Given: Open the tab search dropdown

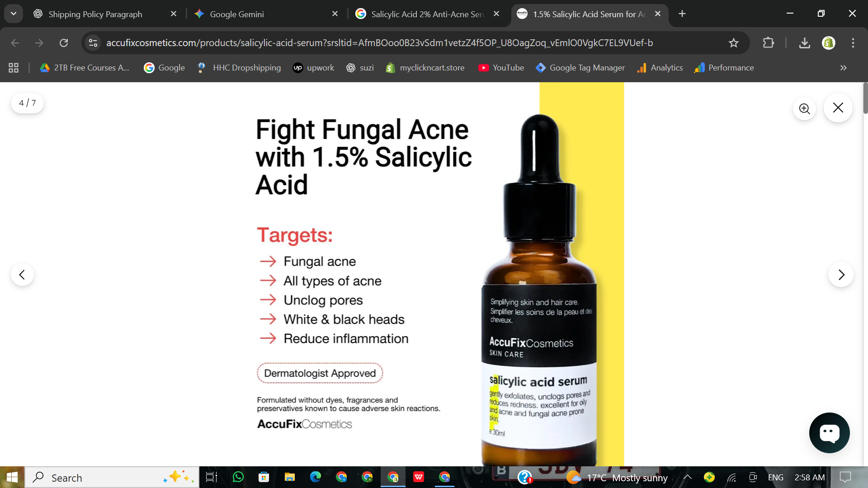Looking at the screenshot, I should click(13, 13).
